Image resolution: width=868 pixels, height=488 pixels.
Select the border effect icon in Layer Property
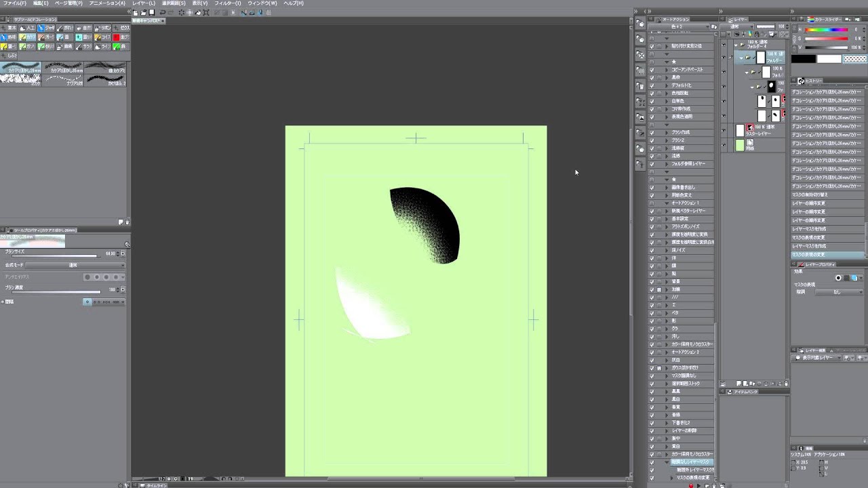838,278
